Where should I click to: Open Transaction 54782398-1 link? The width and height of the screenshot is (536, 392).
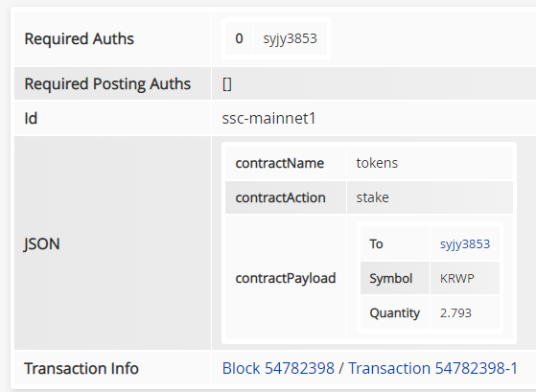[x=432, y=368]
